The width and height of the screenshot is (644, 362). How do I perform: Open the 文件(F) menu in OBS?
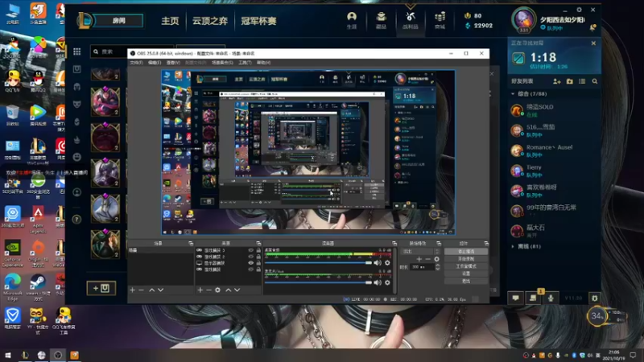[x=136, y=63]
